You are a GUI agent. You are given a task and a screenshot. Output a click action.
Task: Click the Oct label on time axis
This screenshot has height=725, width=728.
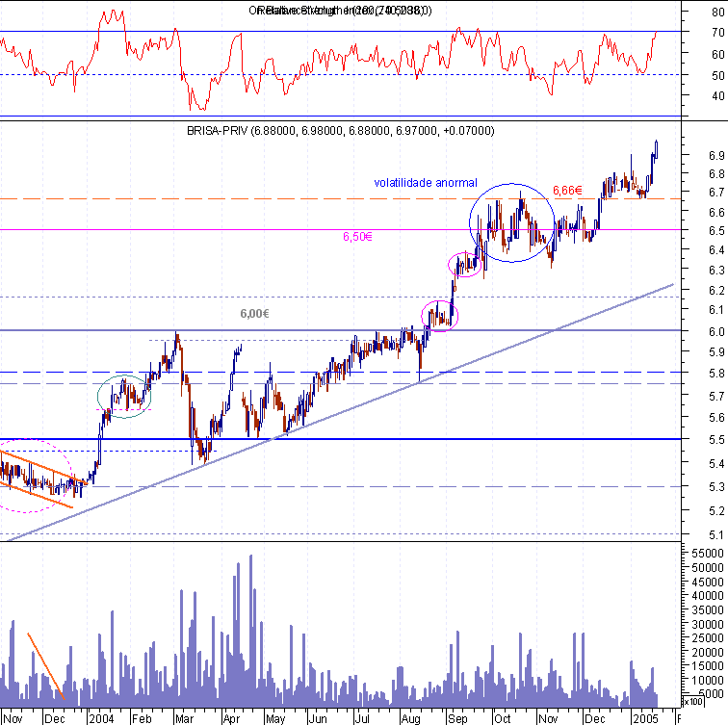coord(503,719)
